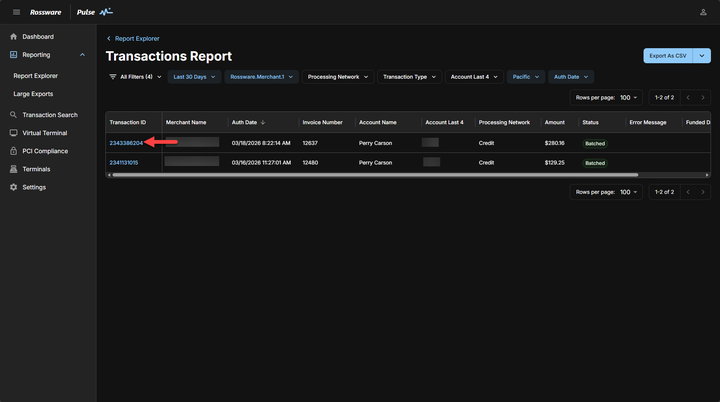The width and height of the screenshot is (720, 402).
Task: Click the Terminals icon in sidebar
Action: [x=13, y=169]
